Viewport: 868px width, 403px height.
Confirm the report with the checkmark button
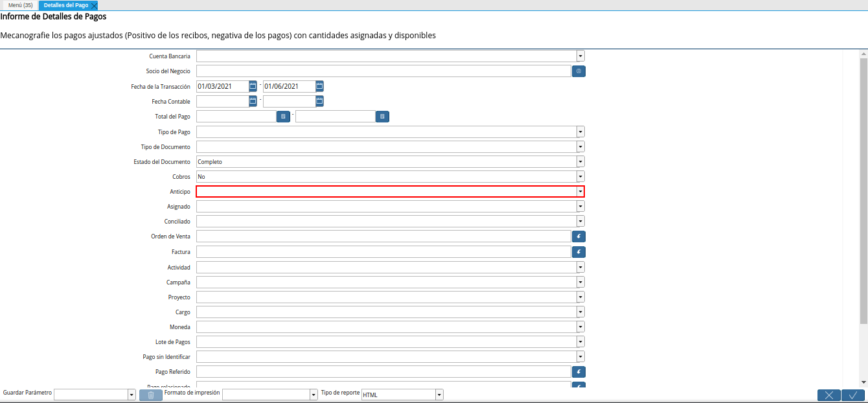point(854,395)
